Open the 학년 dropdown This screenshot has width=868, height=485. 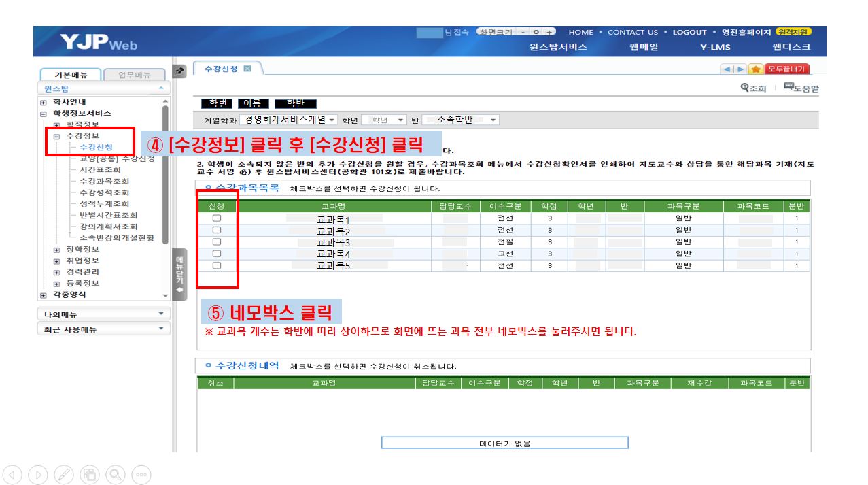[x=384, y=120]
